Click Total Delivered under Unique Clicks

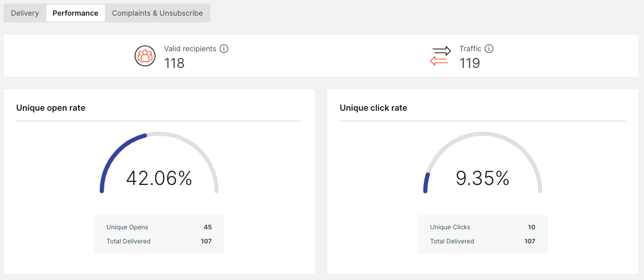click(452, 241)
